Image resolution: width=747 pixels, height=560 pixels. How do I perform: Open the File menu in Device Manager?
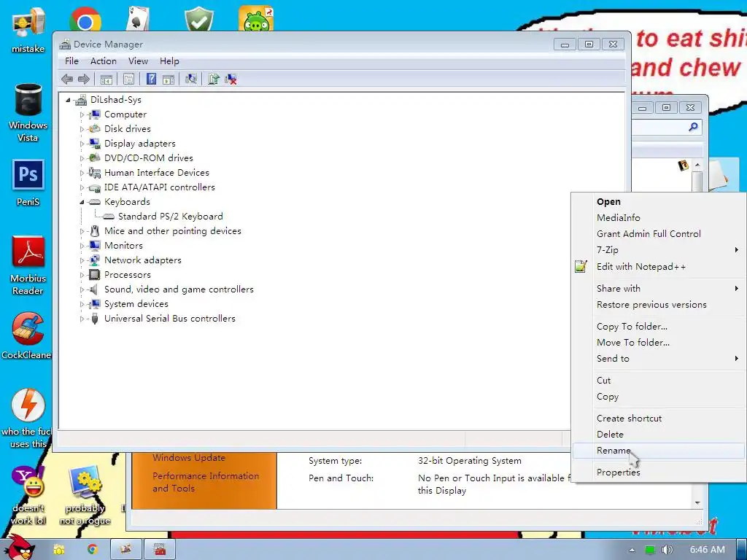(72, 61)
